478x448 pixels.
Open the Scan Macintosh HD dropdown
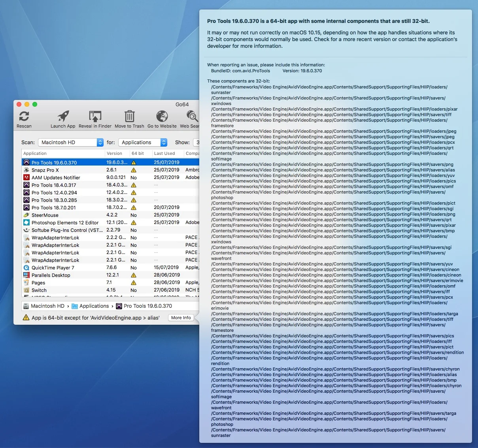pos(71,142)
